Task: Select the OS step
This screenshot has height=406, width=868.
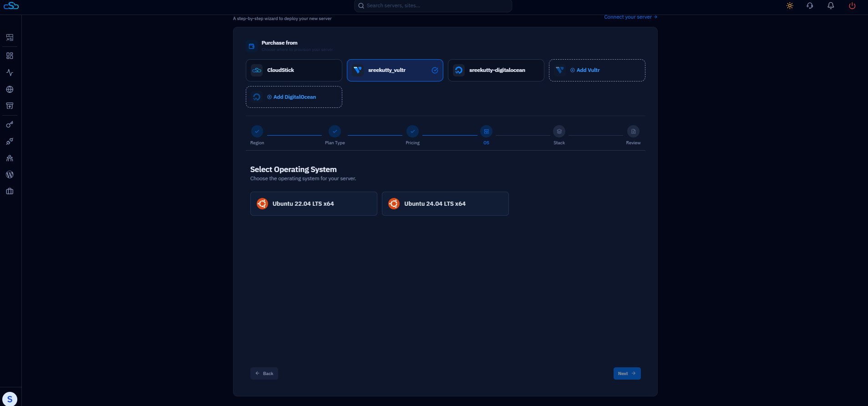Action: pos(486,135)
